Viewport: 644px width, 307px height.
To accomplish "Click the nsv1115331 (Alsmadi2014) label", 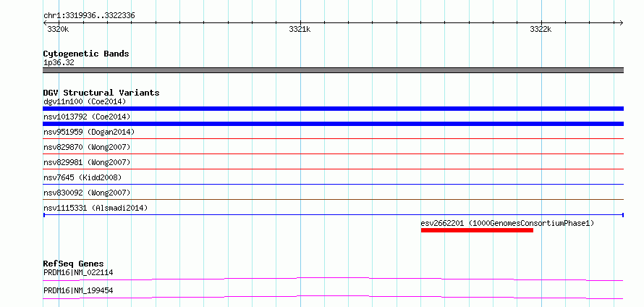I will (x=96, y=208).
